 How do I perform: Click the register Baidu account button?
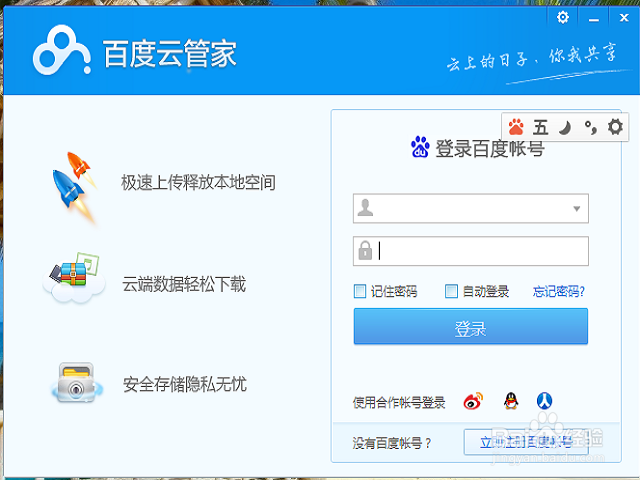[x=526, y=442]
